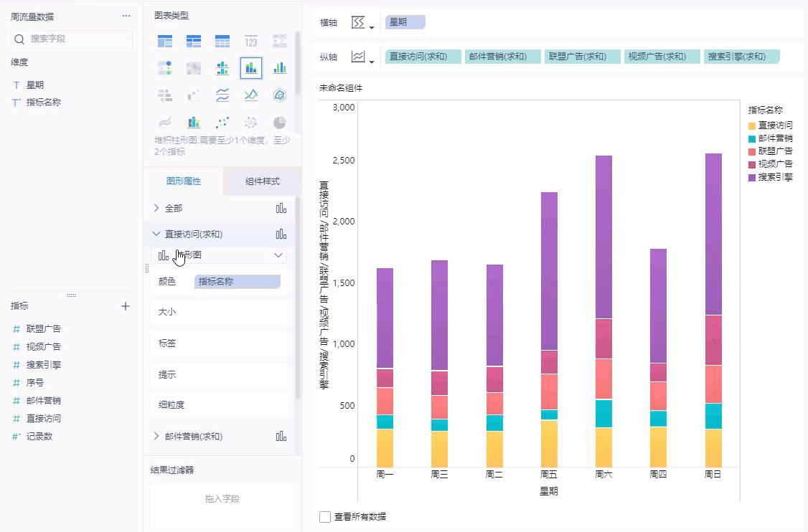Click the 搜索引擎(求和) field pill
This screenshot has height=532, width=808.
click(741, 57)
